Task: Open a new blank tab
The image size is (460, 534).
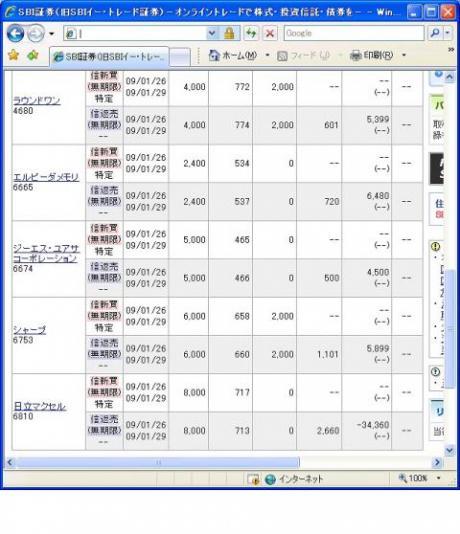Action: pos(180,57)
